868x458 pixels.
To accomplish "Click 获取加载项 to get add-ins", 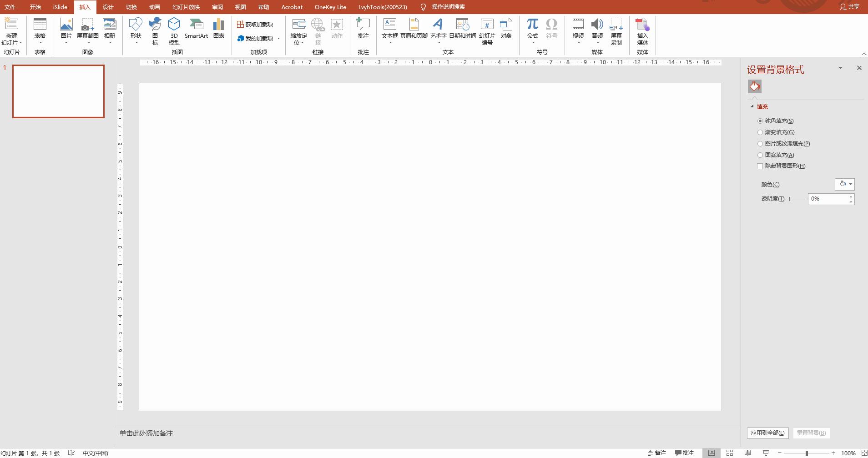I will [x=255, y=24].
